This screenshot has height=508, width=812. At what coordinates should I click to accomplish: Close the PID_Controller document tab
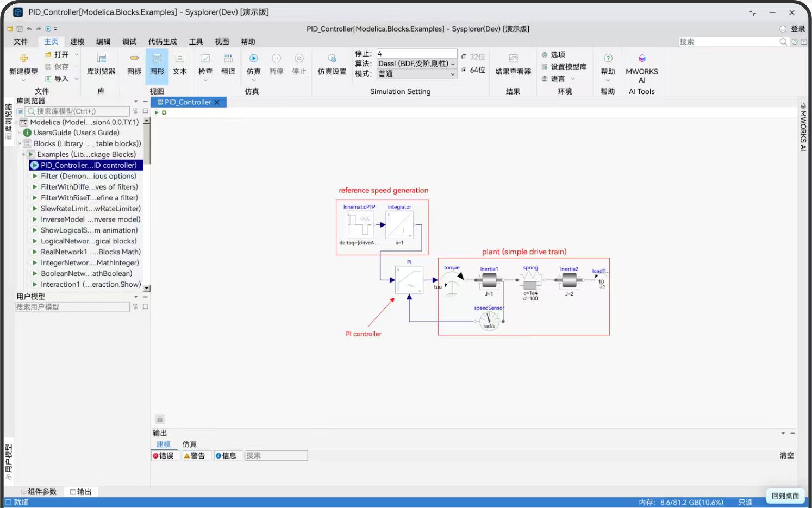pos(217,102)
